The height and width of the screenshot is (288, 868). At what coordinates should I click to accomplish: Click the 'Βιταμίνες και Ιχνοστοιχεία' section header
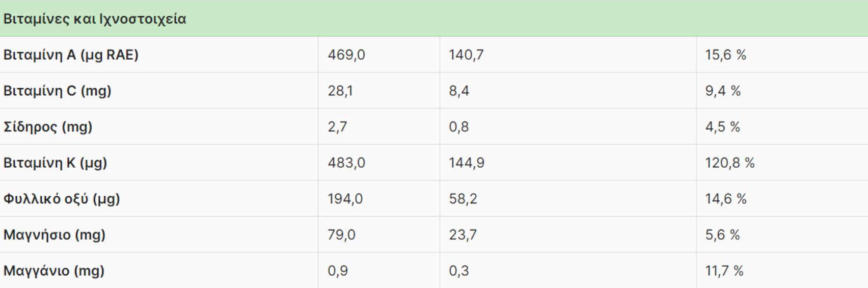(95, 19)
